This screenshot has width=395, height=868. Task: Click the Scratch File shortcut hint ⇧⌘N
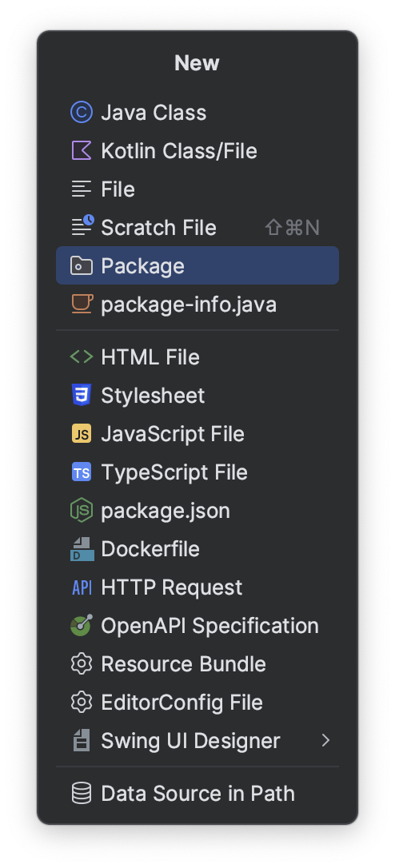click(293, 228)
